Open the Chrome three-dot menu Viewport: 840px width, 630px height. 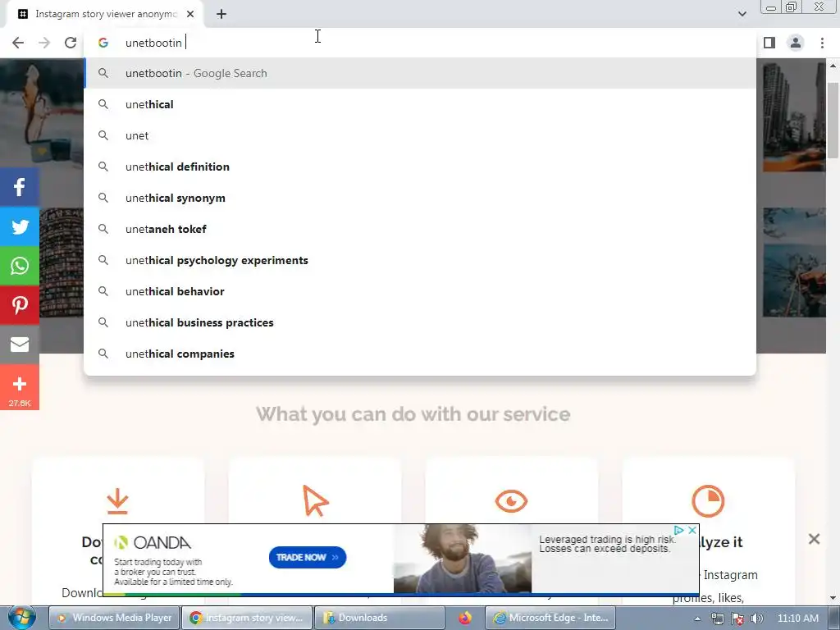click(822, 43)
